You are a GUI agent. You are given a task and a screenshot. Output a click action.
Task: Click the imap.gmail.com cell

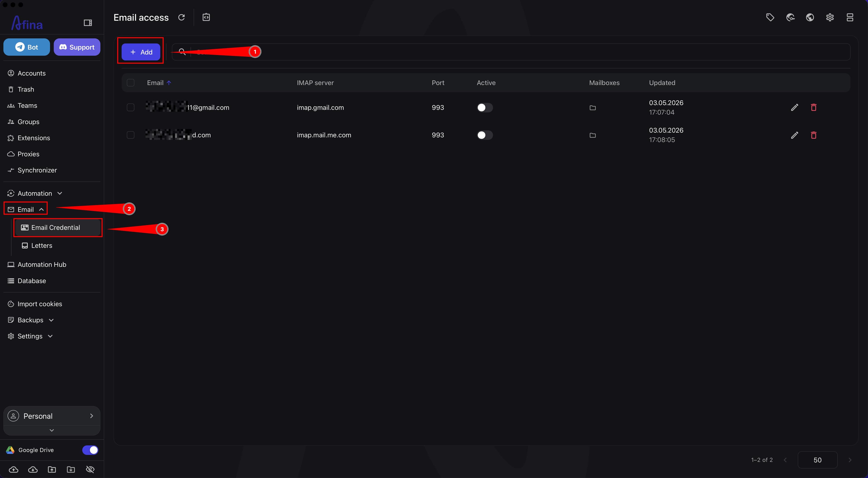(x=320, y=107)
